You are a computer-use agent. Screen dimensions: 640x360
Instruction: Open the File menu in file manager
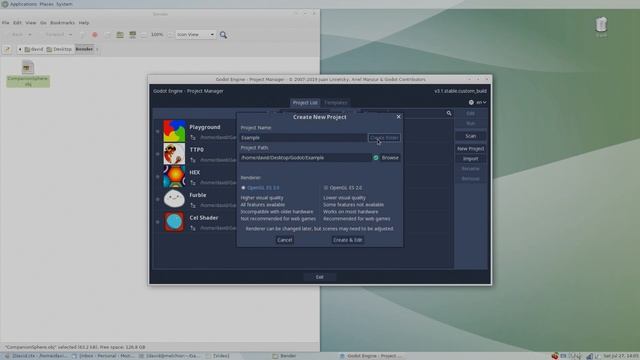pos(5,23)
